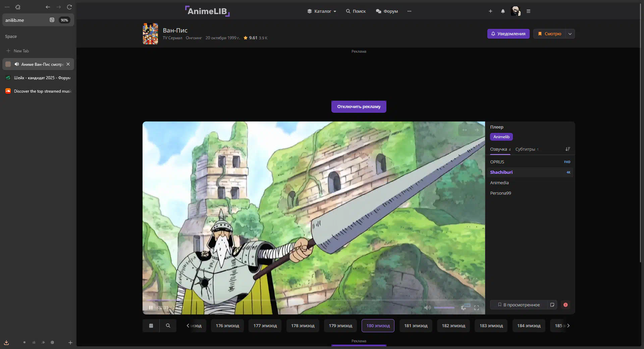Close the Аниме Ван-Пис tab
This screenshot has width=644, height=349.
click(68, 64)
